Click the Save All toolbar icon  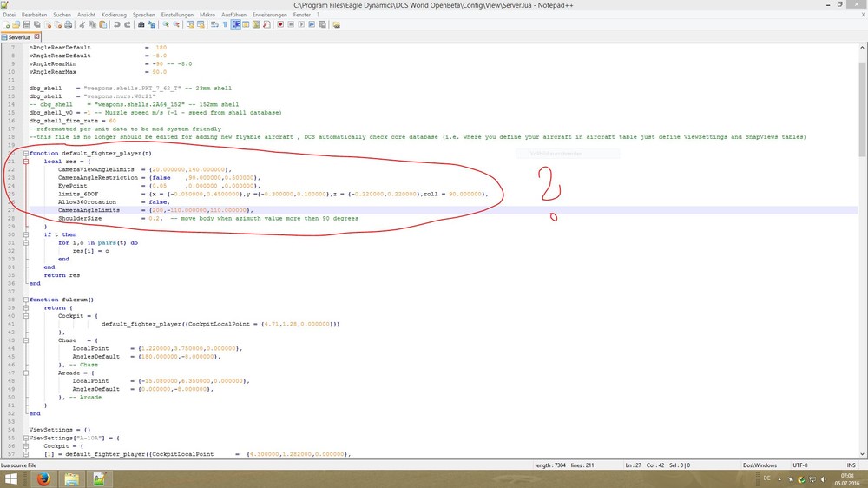point(36,24)
